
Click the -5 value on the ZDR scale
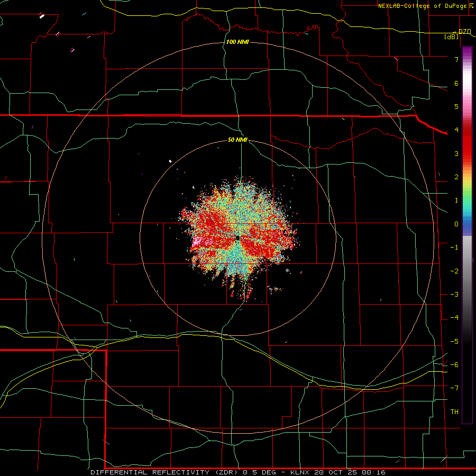tap(454, 342)
